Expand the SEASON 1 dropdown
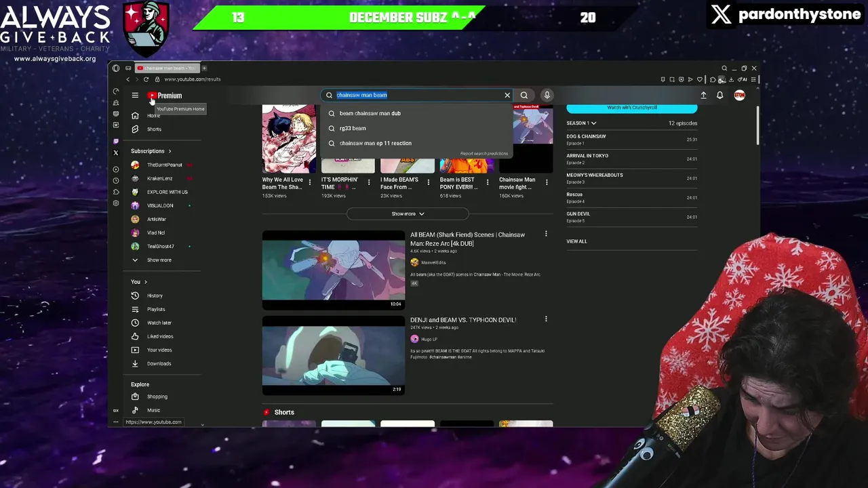 [581, 123]
